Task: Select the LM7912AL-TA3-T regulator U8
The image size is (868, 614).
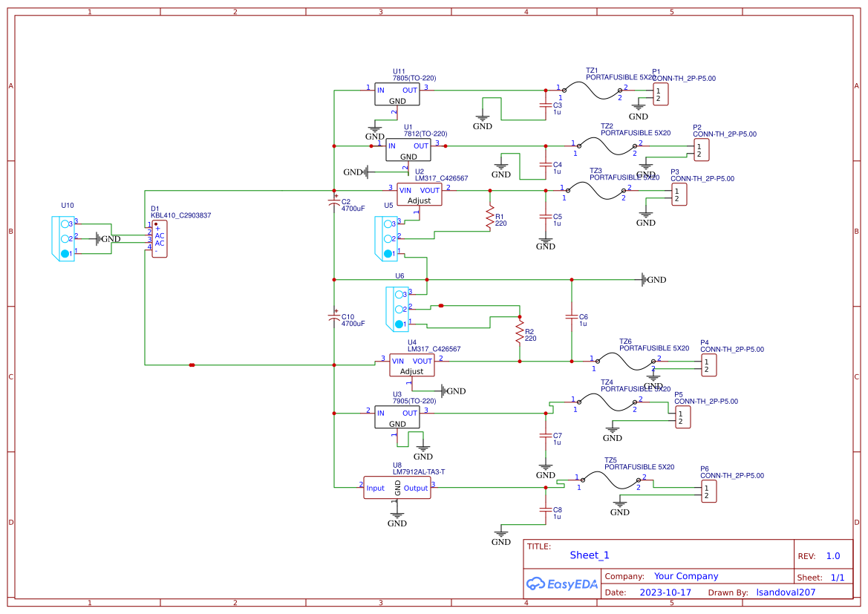Action: click(x=397, y=488)
